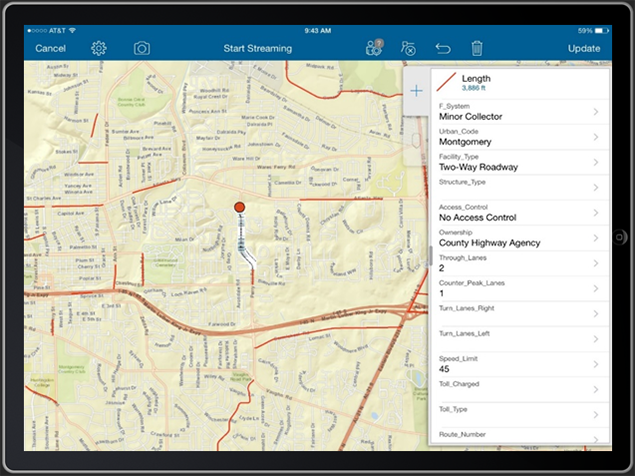Screen dimensions: 635x476
Task: Tap the Route_Number field label
Action: point(462,434)
